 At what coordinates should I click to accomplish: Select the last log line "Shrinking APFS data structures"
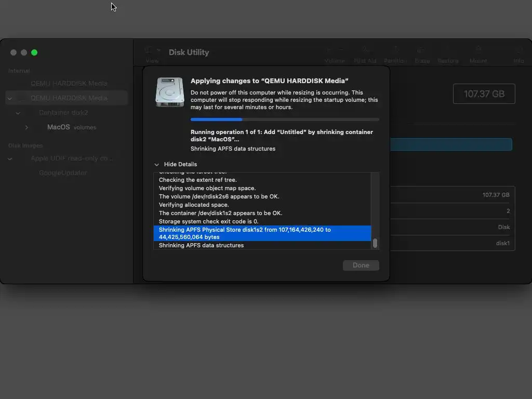(201, 245)
